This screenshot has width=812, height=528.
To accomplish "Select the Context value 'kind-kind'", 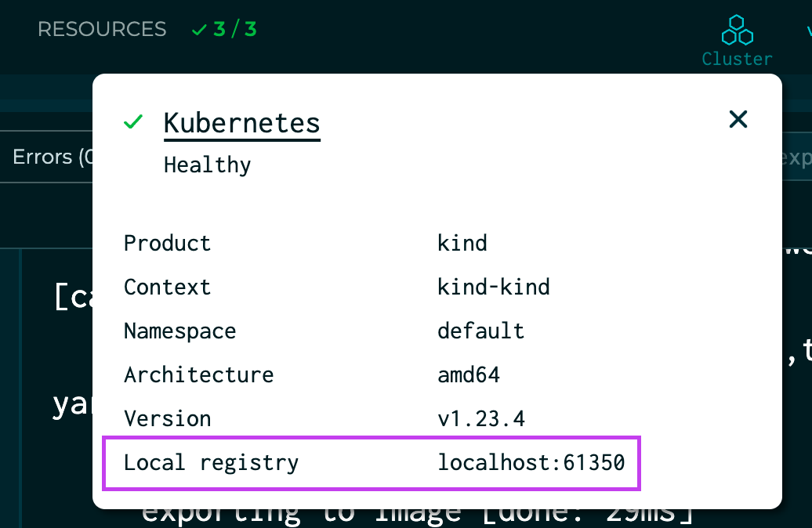I will point(494,287).
